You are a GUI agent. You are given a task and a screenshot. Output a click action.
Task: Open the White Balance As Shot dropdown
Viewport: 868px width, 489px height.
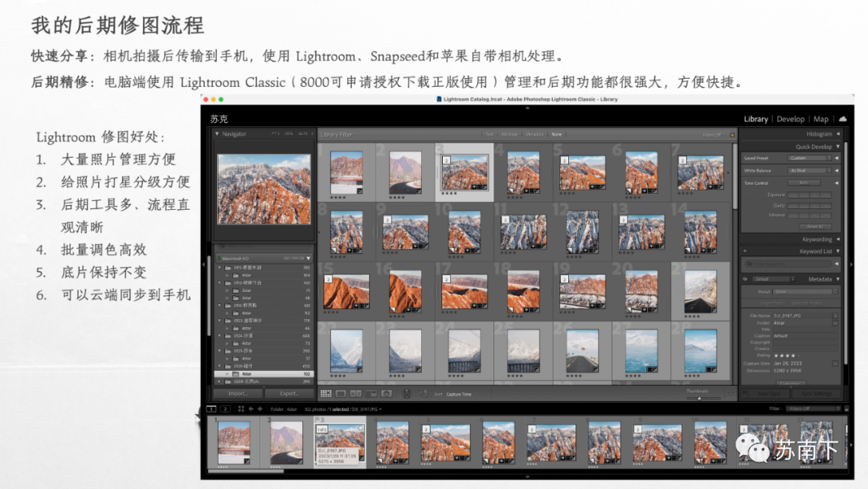(x=809, y=171)
